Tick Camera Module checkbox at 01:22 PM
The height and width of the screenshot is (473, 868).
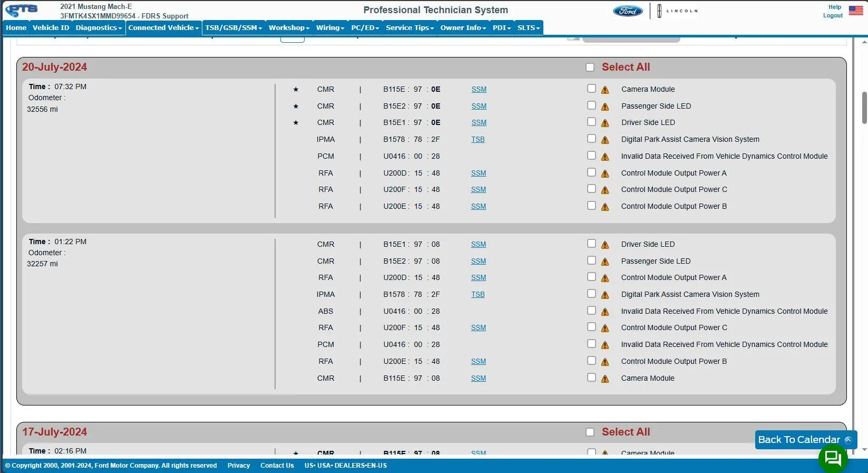pos(591,378)
